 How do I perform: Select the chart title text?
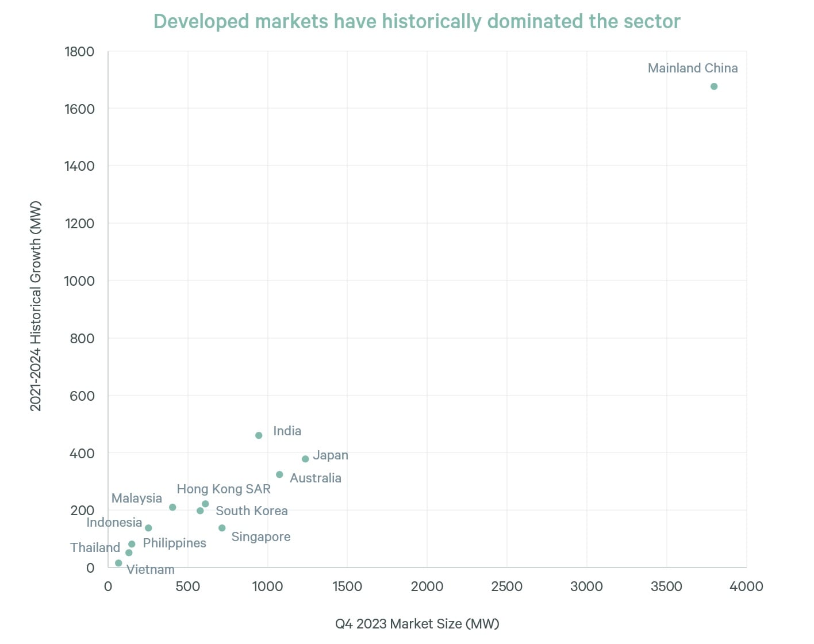pos(416,21)
